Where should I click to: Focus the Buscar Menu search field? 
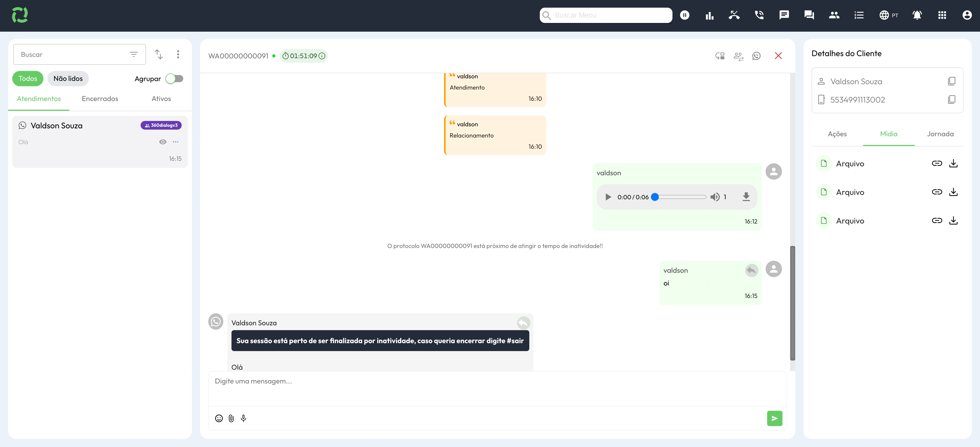(606, 15)
